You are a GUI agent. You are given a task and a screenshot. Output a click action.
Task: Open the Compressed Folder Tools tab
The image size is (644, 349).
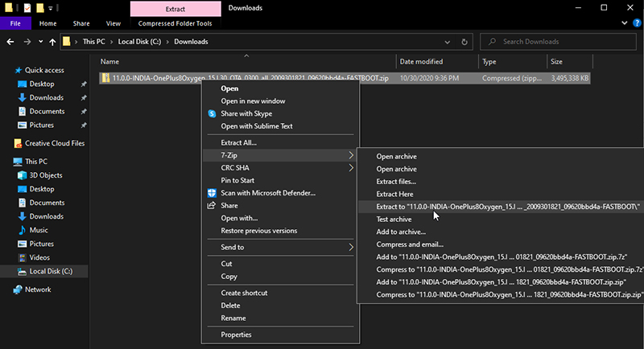pos(175,23)
